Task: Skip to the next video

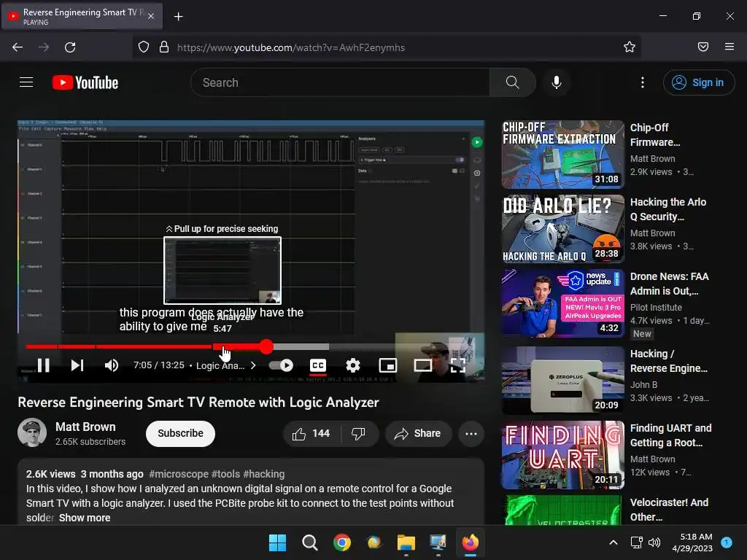Action: pyautogui.click(x=77, y=365)
